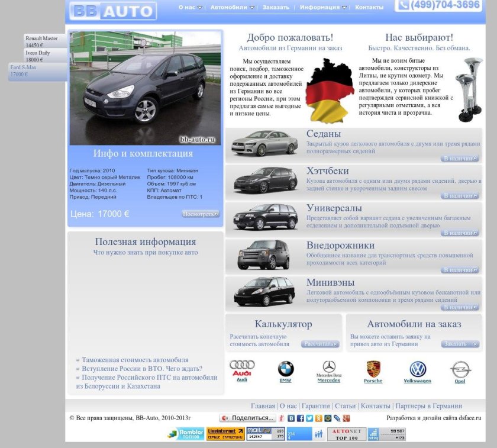
Task: Click the "Рассчитать" calculator button
Action: [320, 344]
